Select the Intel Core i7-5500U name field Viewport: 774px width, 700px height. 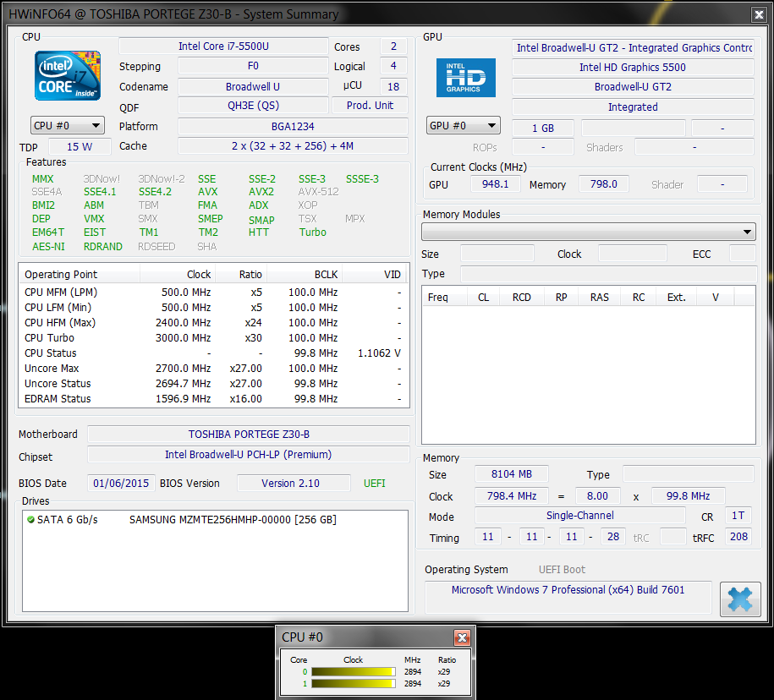(223, 46)
